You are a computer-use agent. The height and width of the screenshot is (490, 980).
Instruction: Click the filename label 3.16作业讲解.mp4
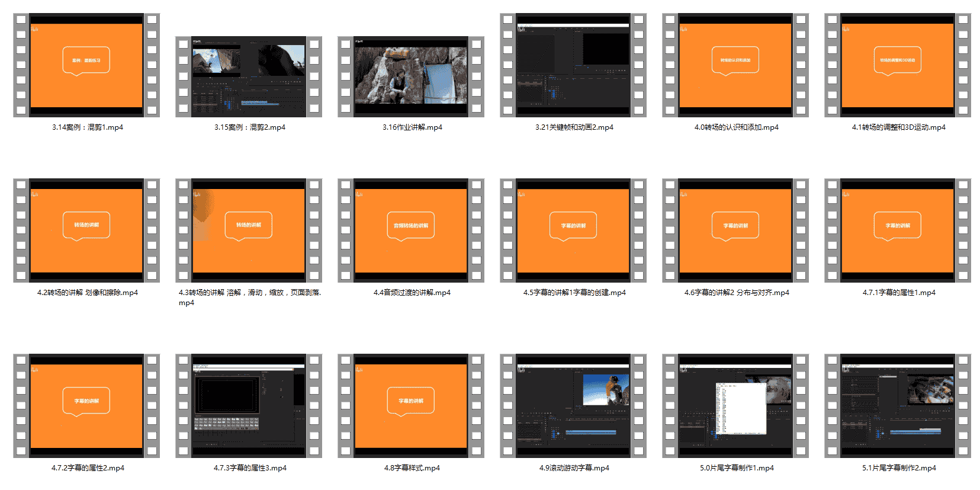(x=412, y=127)
